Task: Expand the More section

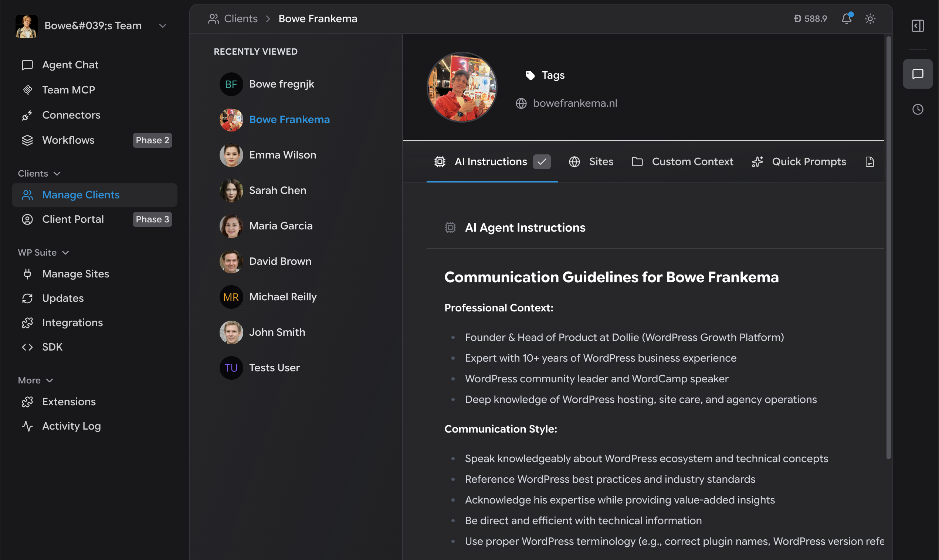Action: pos(50,380)
